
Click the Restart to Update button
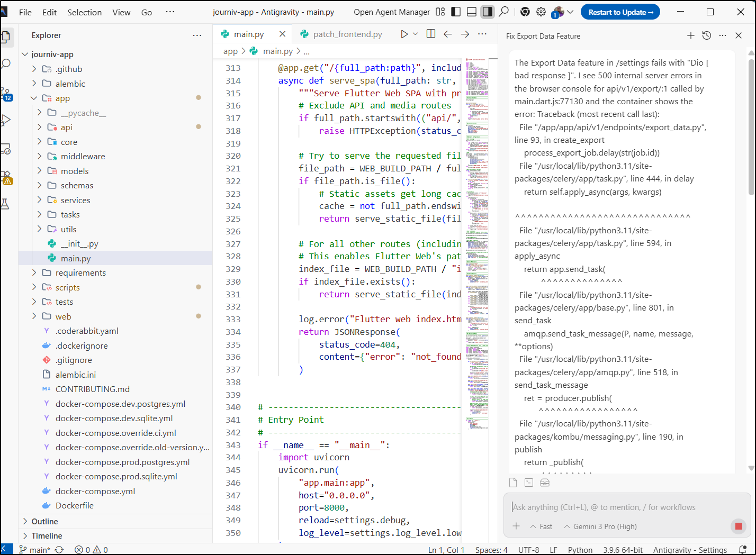(x=620, y=12)
